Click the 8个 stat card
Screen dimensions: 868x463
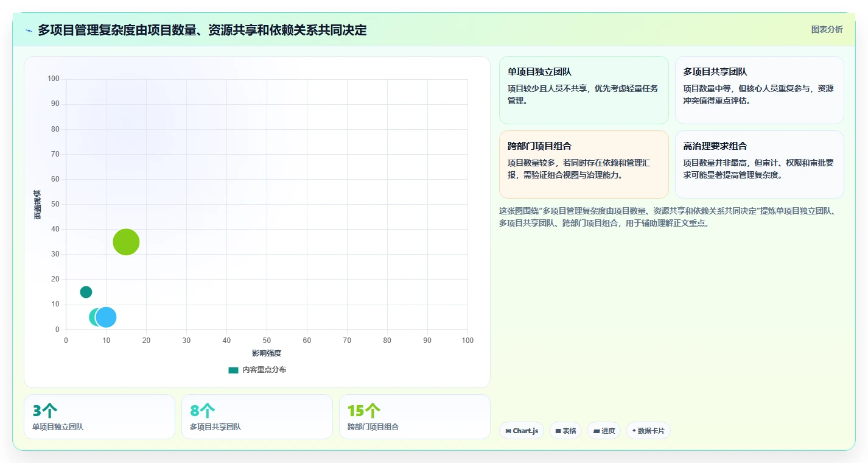coord(257,417)
